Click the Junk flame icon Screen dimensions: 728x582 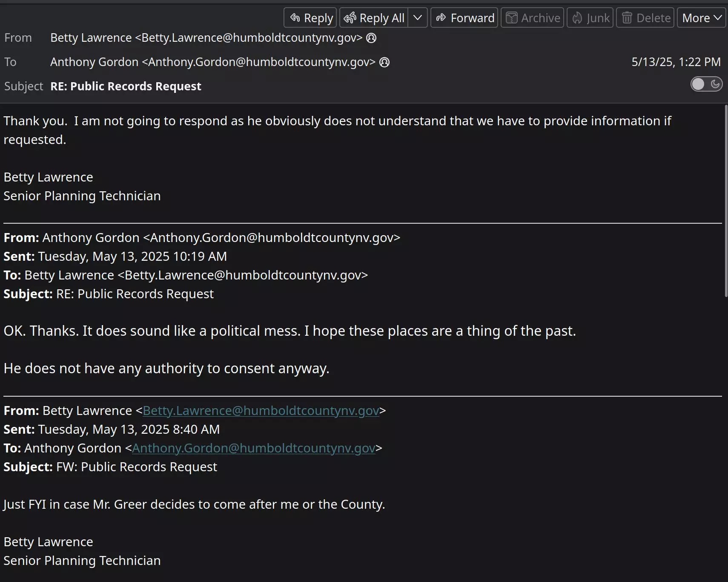coord(577,18)
